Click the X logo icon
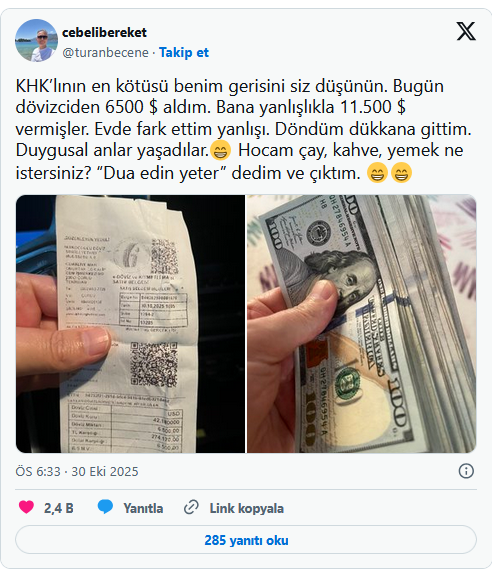This screenshot has height=580, width=501. (466, 31)
